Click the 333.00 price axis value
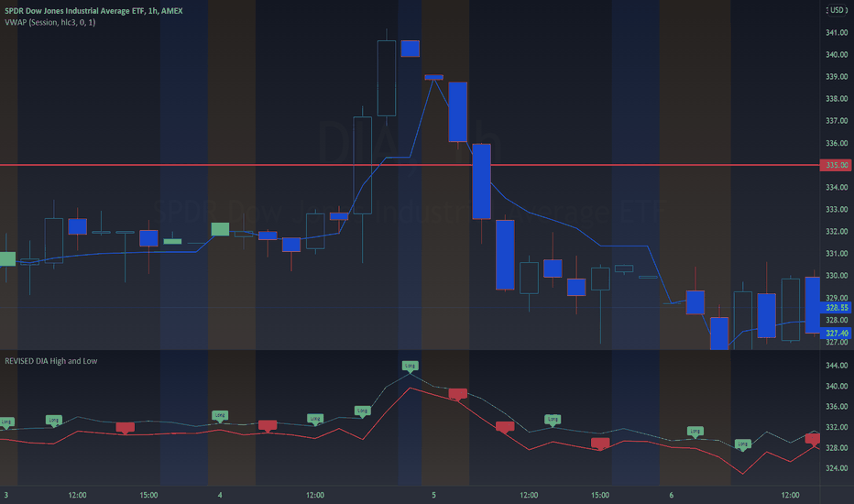Viewport: 854px width, 504px height. coord(837,209)
